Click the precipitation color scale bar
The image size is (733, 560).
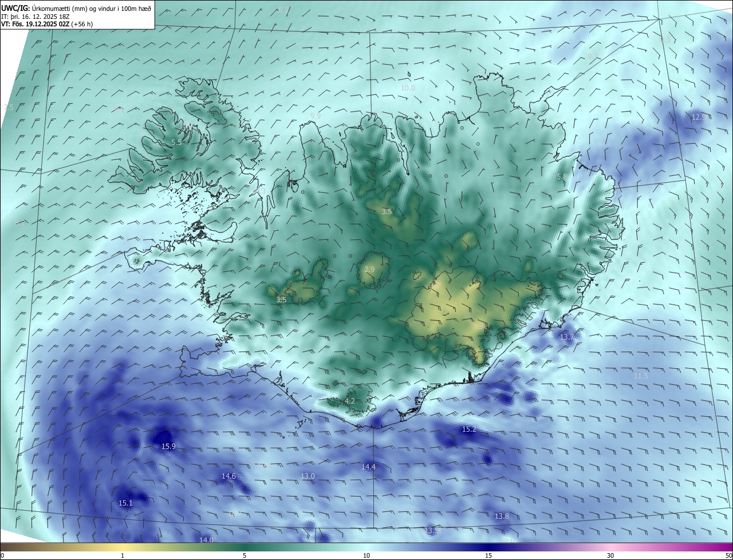pyautogui.click(x=366, y=547)
